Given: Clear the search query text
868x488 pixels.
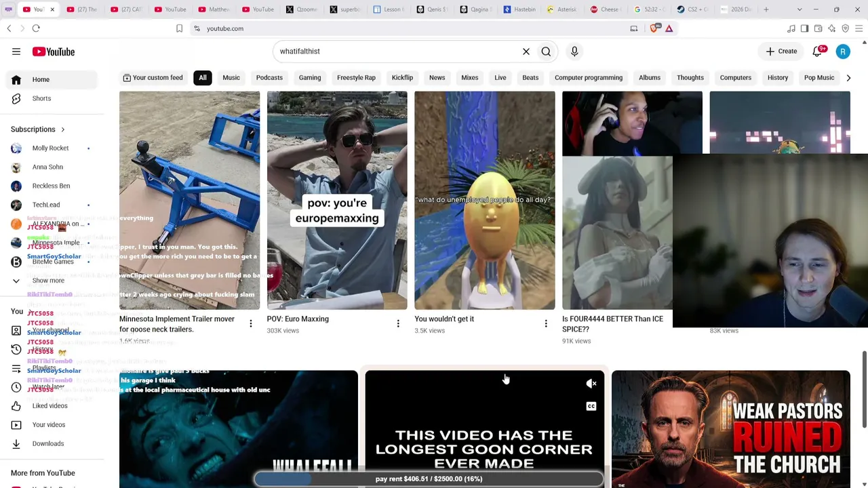Looking at the screenshot, I should [526, 52].
